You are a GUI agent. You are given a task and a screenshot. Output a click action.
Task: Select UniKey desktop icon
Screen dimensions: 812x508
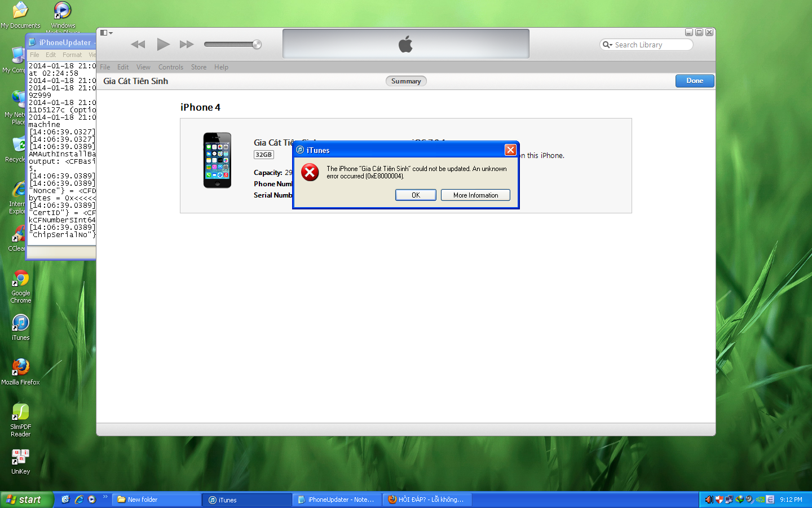pyautogui.click(x=20, y=461)
